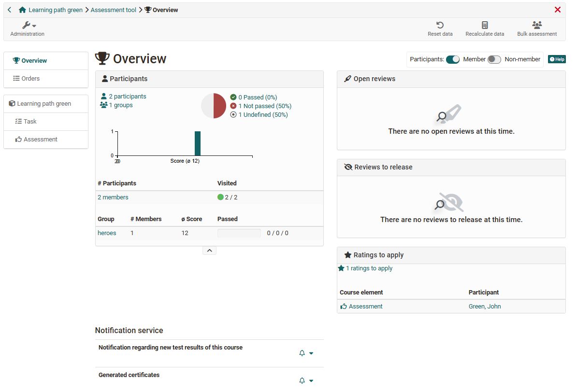Click the heroes group link

point(107,233)
